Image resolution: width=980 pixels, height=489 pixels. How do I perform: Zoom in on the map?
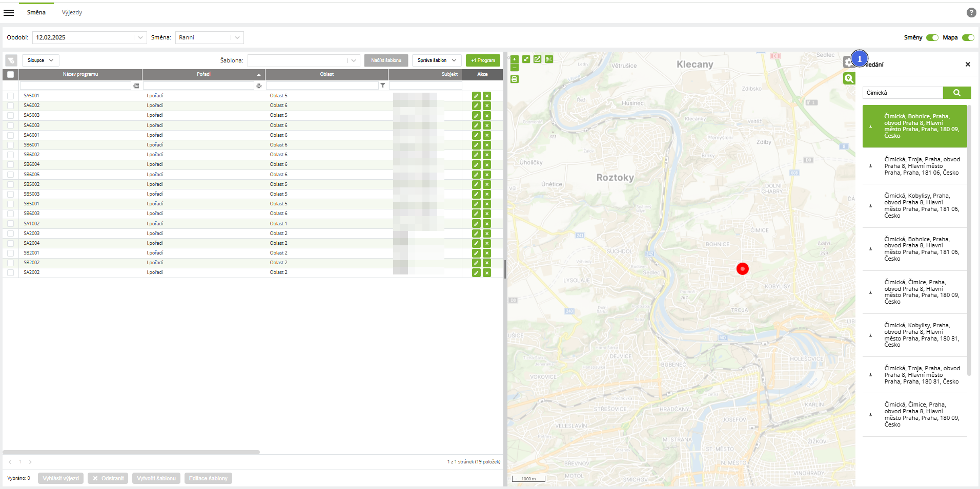click(x=515, y=59)
